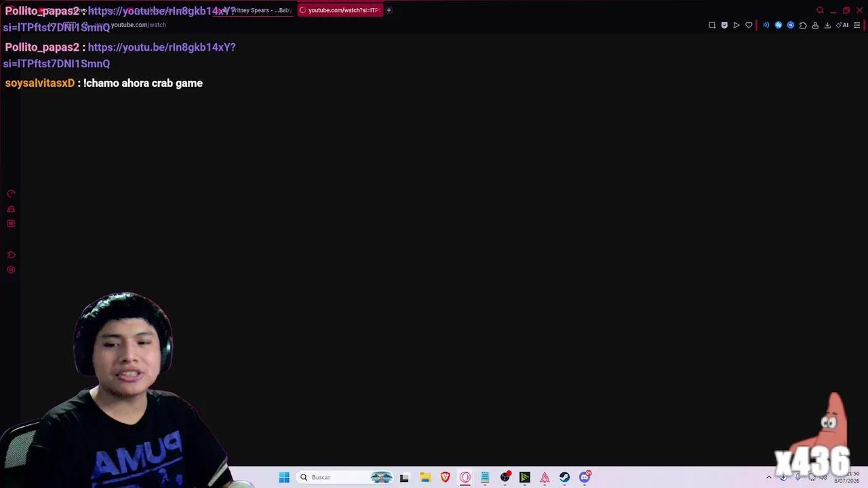This screenshot has height=488, width=868.
Task: Open Brave browser from the taskbar
Action: pyautogui.click(x=445, y=477)
